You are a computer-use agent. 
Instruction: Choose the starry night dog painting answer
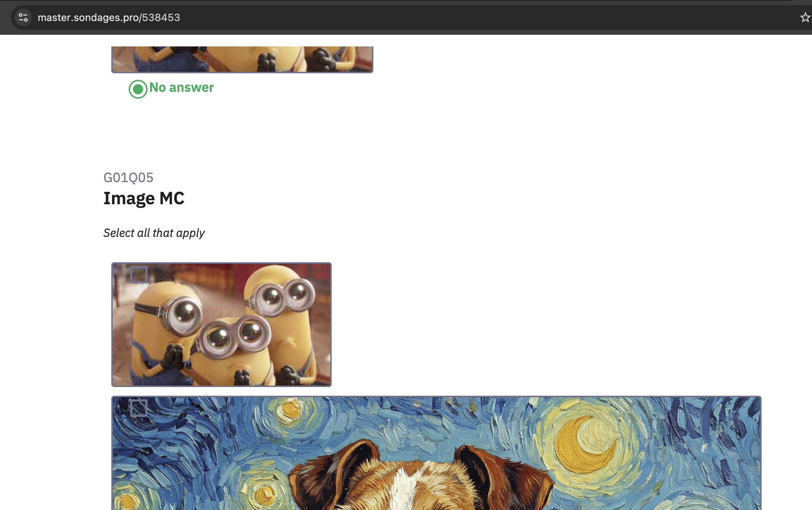[x=436, y=453]
